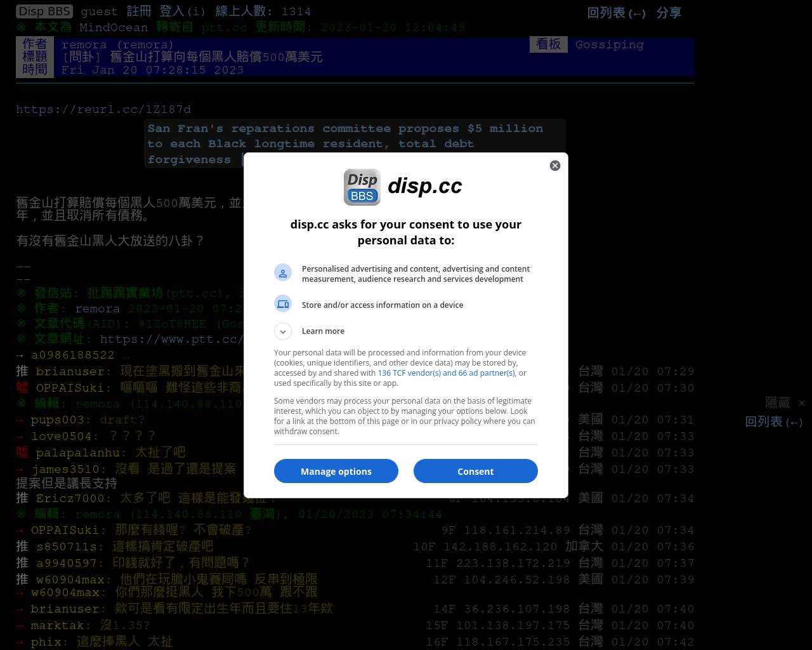
Task: Click the remora (remora) author name
Action: 117,44
